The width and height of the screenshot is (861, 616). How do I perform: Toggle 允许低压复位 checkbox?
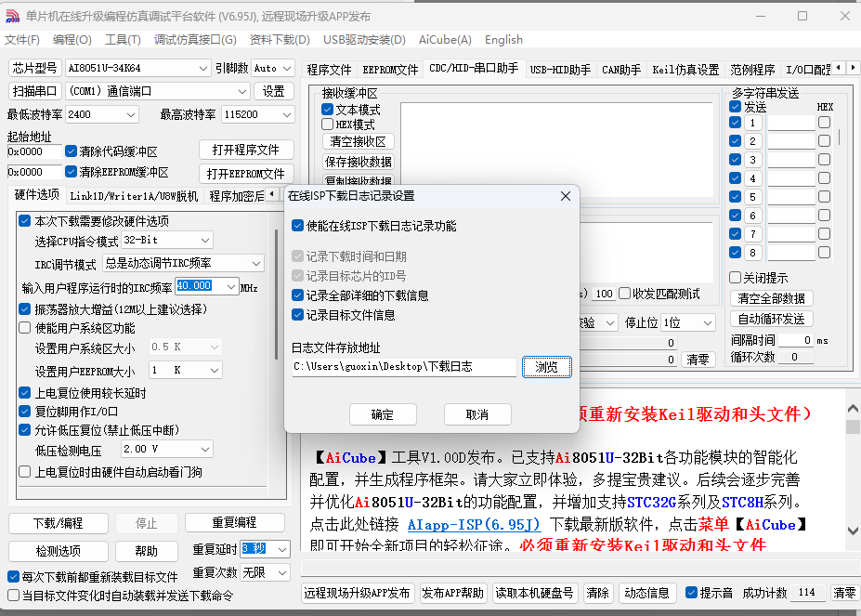[x=25, y=430]
